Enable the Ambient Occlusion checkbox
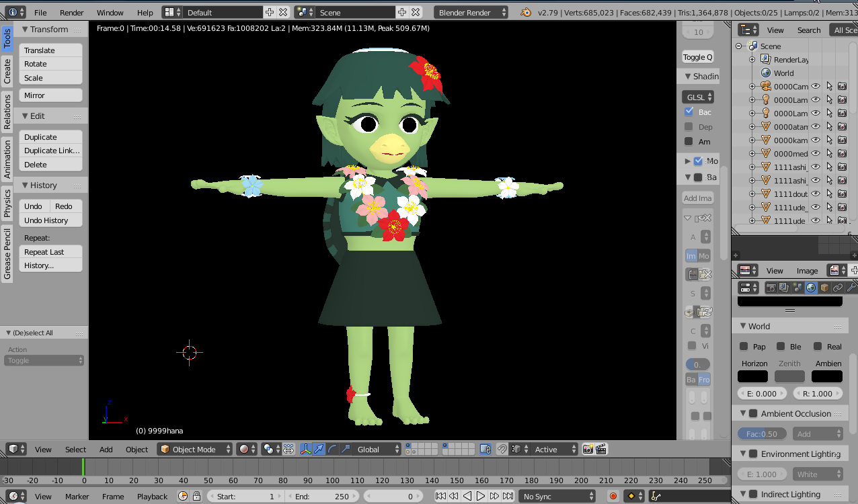The width and height of the screenshot is (858, 504). click(x=753, y=414)
